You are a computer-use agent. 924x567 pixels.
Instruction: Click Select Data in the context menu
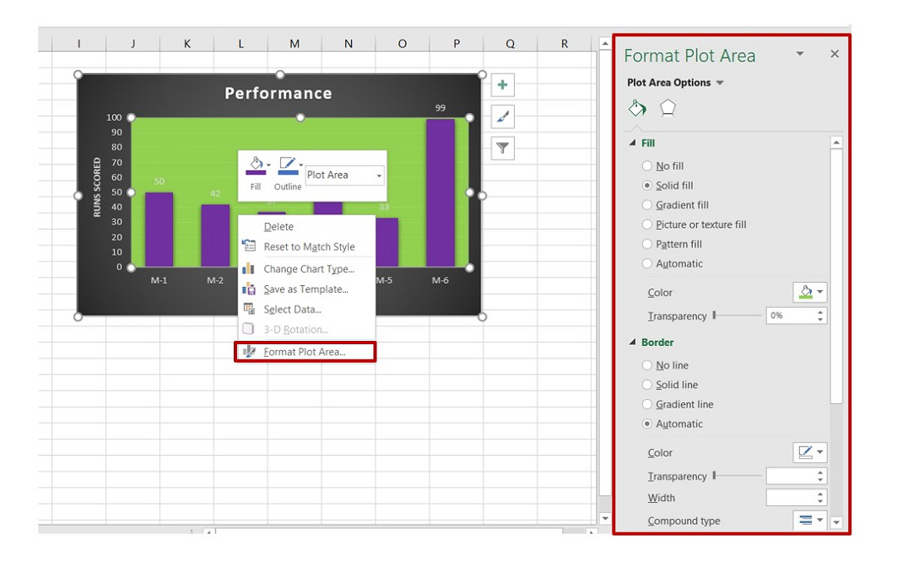click(x=292, y=310)
